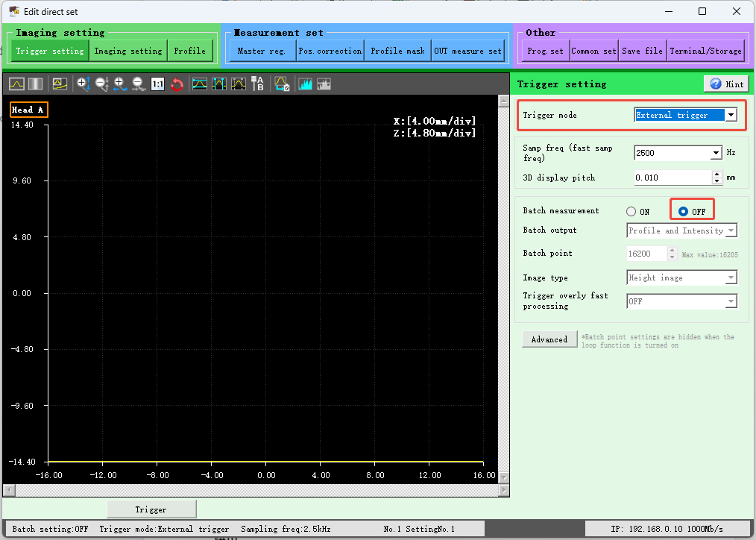Click the Trigger mode:External trigger status text
The width and height of the screenshot is (756, 540).
[x=164, y=529]
